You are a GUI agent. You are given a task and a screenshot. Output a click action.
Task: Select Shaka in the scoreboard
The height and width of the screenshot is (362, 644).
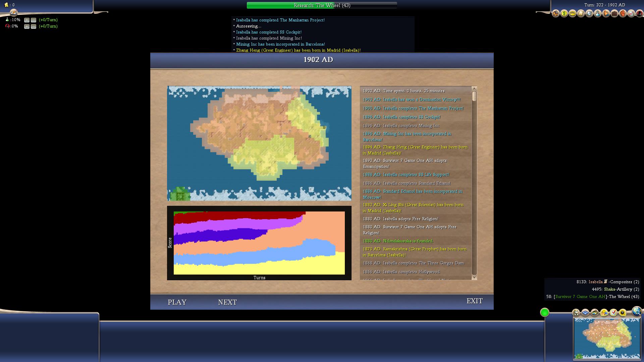[609, 289]
